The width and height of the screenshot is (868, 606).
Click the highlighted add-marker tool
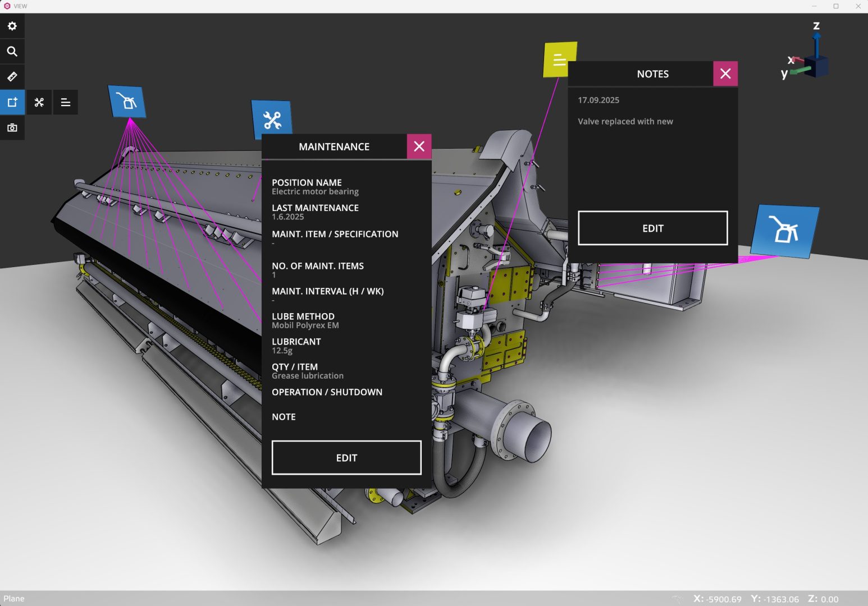[12, 102]
